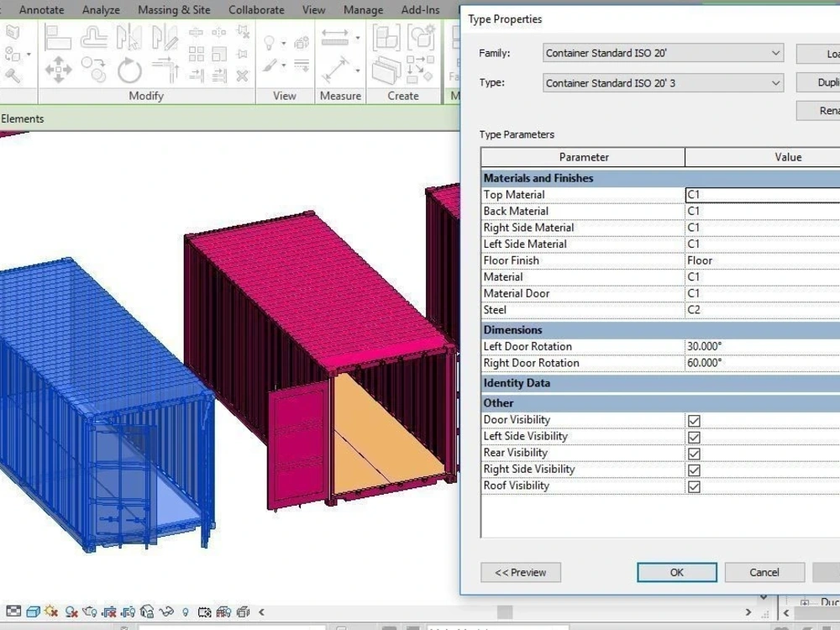Expand the Type dropdown list
Image resolution: width=840 pixels, height=630 pixels.
777,82
